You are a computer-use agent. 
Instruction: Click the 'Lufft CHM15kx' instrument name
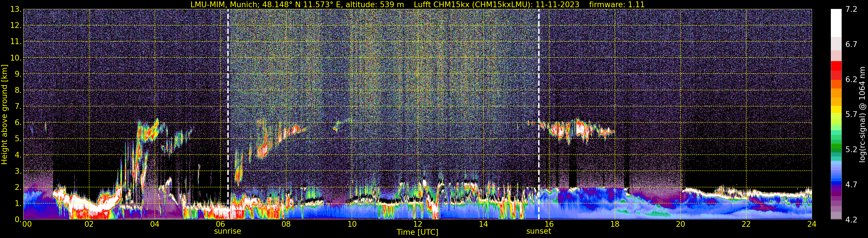coord(441,4)
